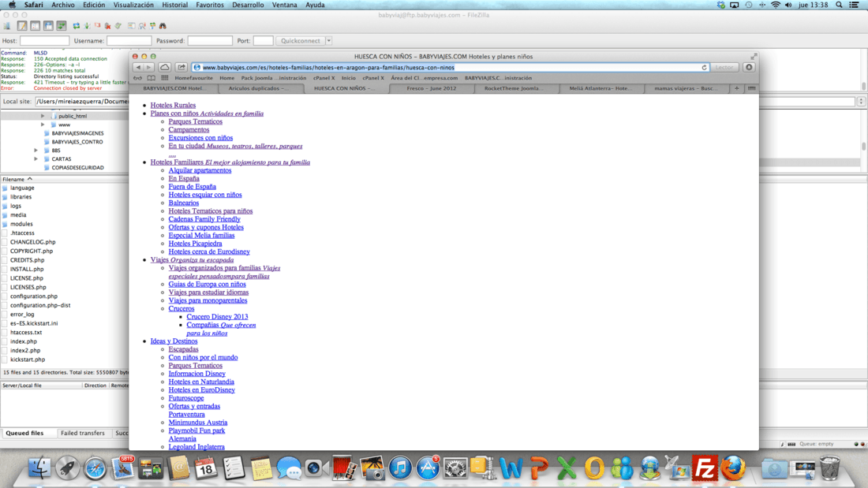
Task: Open FileZilla path dropdown at right edge
Action: 862,102
